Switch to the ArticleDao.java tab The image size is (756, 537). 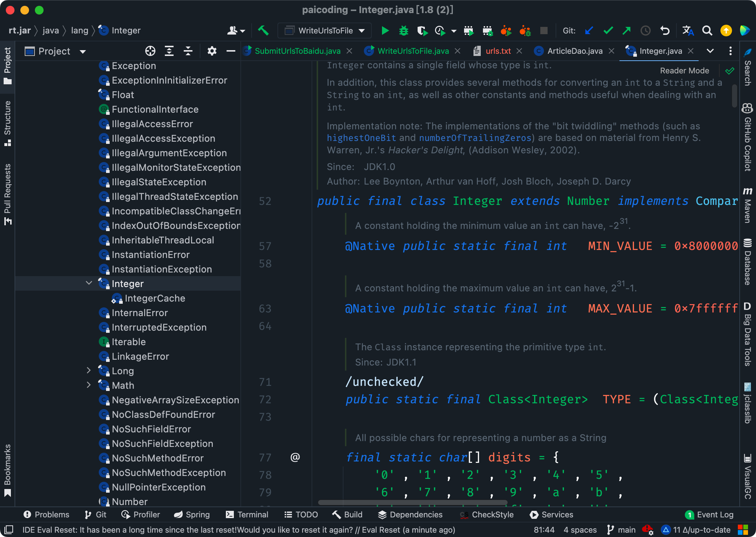pos(574,51)
